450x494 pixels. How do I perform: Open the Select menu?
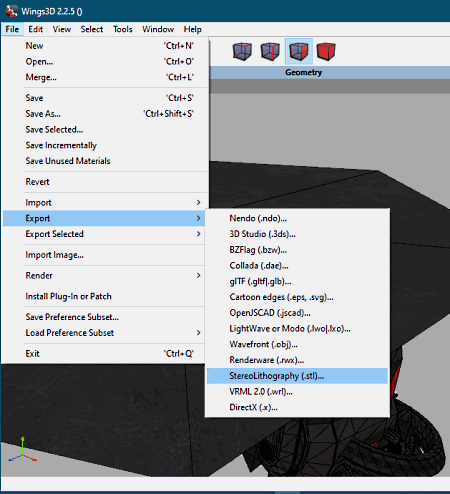[92, 29]
